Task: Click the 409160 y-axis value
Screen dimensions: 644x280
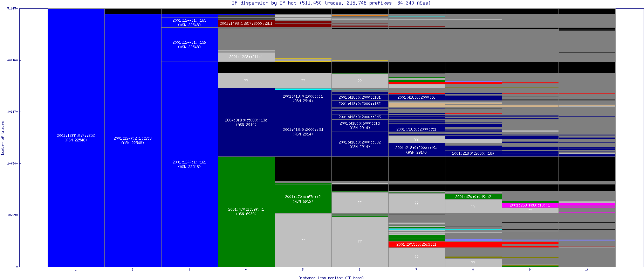Action: tap(12, 60)
